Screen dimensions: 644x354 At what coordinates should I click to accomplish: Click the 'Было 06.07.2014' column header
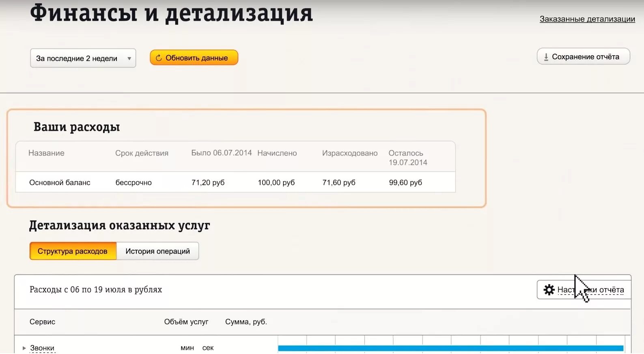(x=222, y=153)
